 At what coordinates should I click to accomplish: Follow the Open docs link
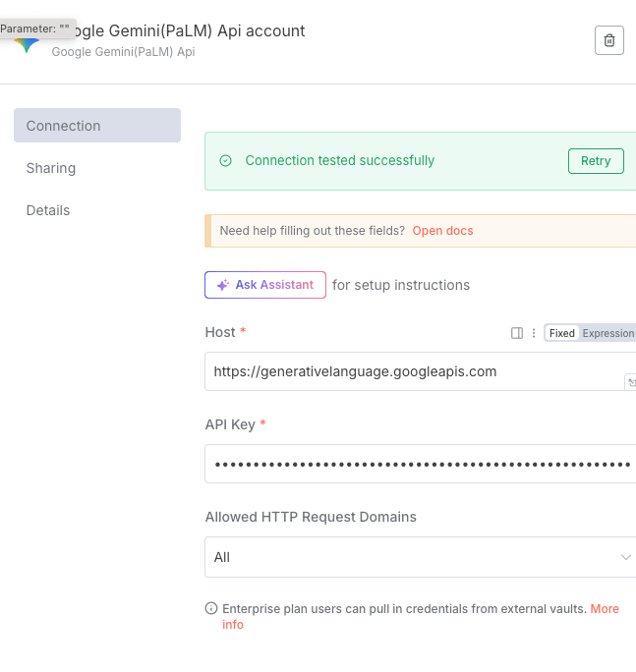coord(442,231)
